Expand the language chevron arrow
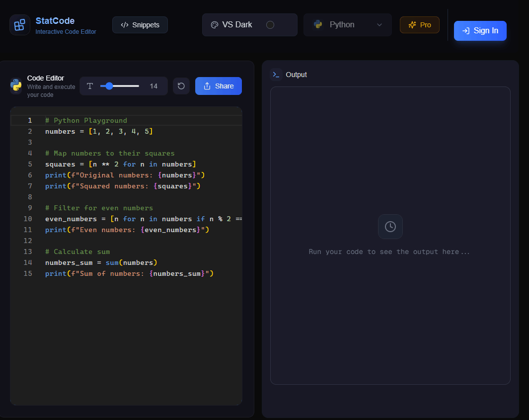The image size is (529, 420). [379, 25]
